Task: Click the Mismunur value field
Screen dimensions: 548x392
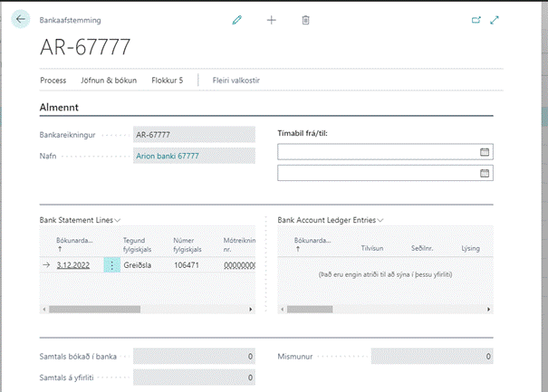Action: pyautogui.click(x=432, y=357)
